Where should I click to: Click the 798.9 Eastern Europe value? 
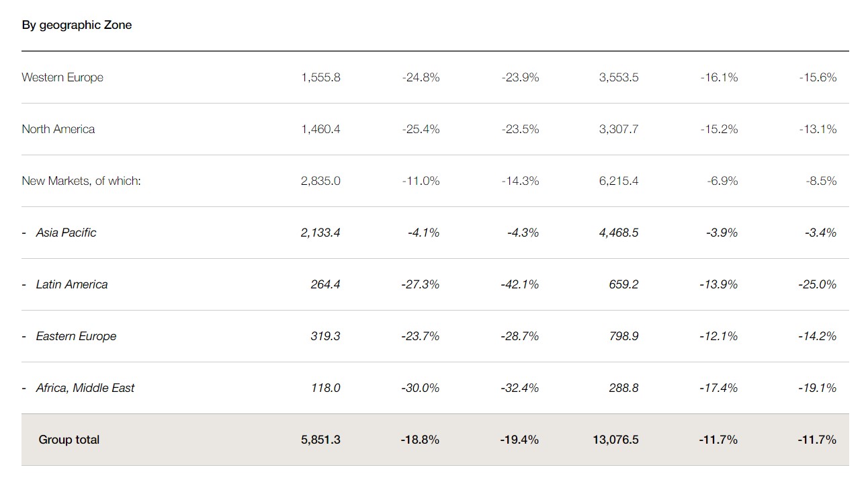tap(623, 336)
